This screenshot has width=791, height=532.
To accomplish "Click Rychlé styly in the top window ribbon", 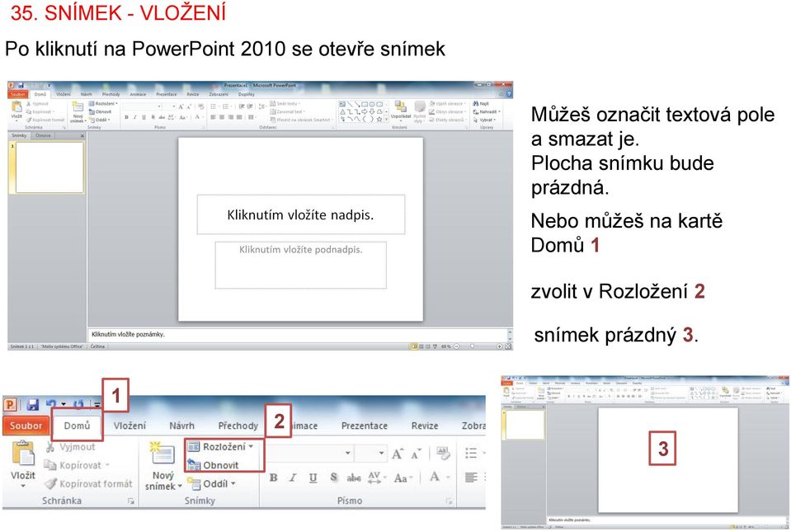I will point(420,111).
